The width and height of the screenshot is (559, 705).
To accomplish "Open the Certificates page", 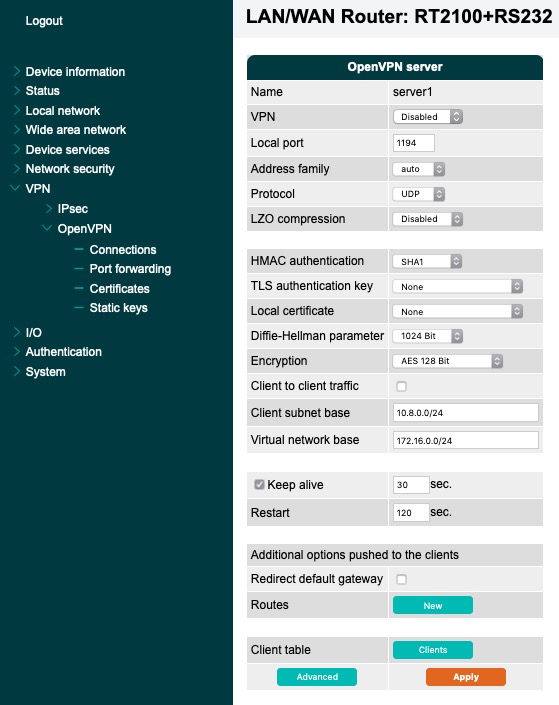I will click(x=119, y=289).
